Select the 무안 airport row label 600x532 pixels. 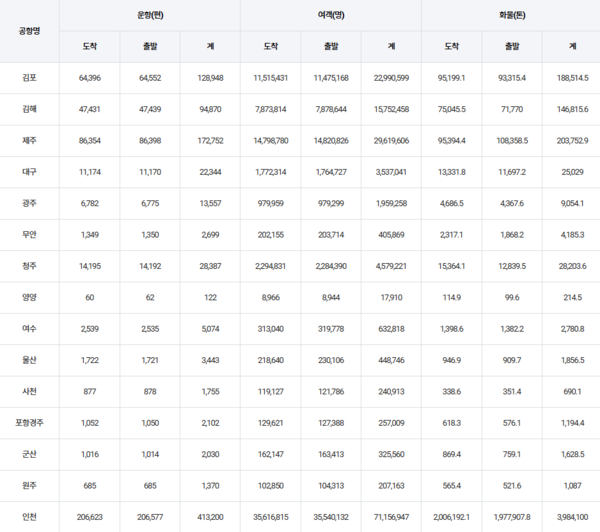(29, 235)
